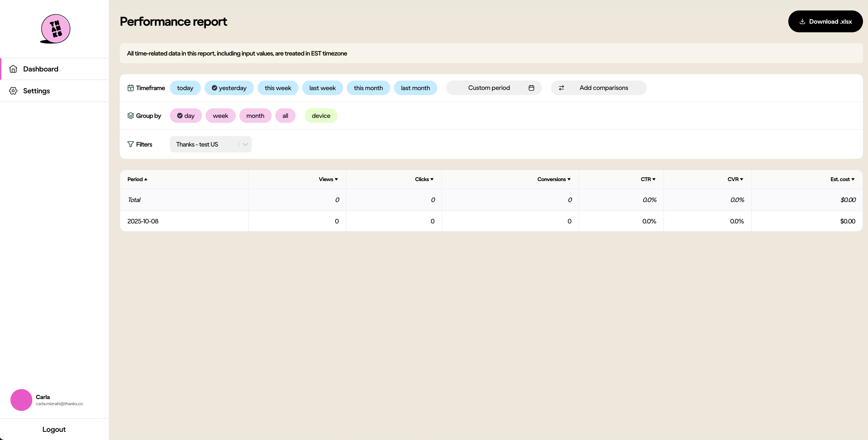Viewport: 868px width, 440px height.
Task: Click the Logout link
Action: tap(54, 430)
